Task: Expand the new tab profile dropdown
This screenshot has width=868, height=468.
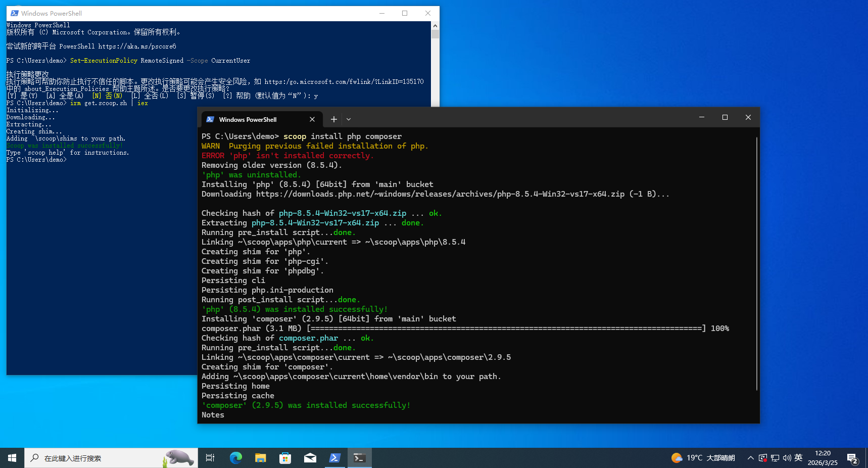Action: point(349,119)
